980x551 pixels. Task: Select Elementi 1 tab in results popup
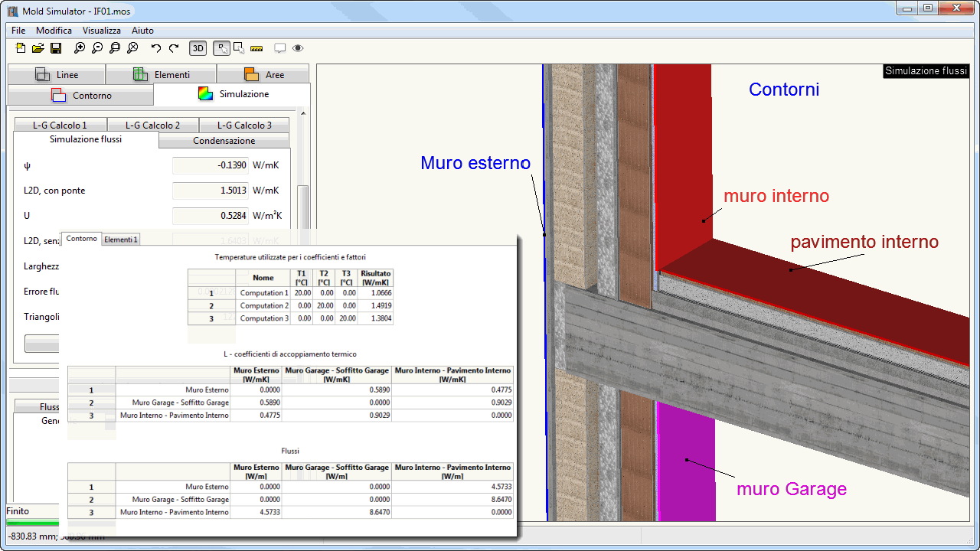pyautogui.click(x=121, y=240)
